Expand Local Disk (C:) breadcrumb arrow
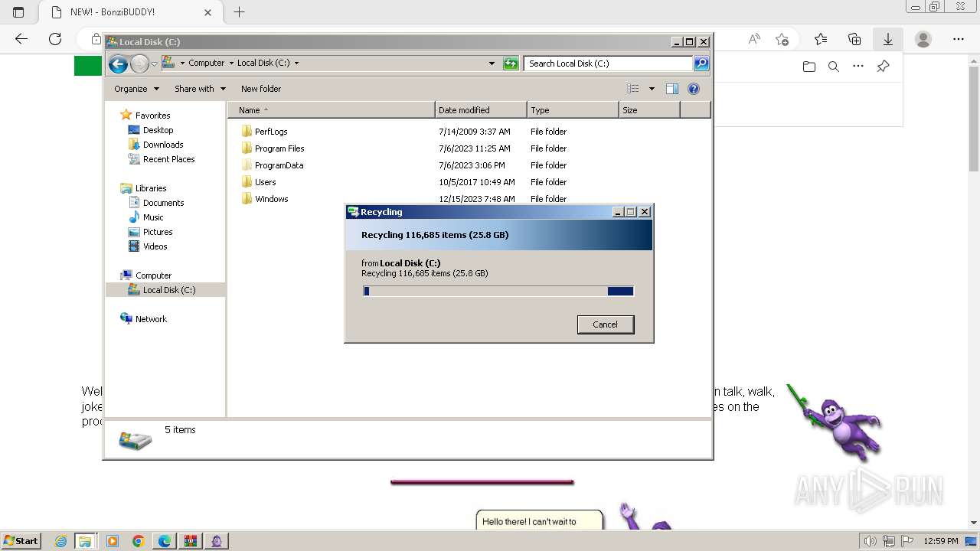 coord(296,64)
